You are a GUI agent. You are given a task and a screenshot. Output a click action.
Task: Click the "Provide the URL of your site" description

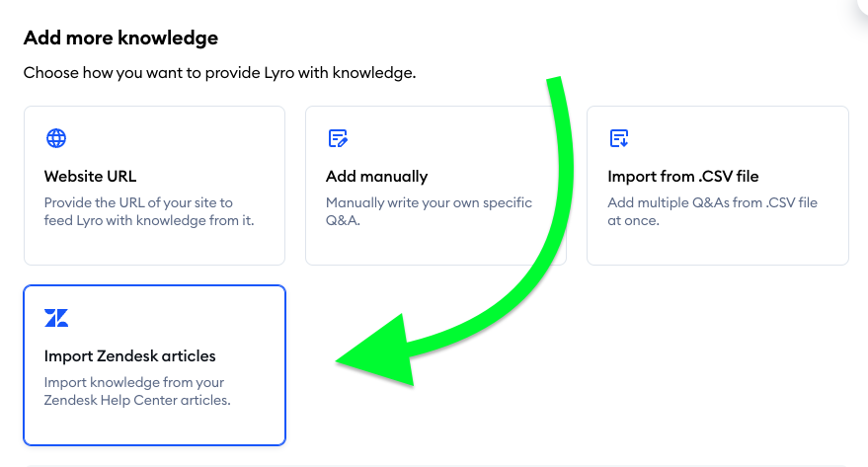click(149, 211)
